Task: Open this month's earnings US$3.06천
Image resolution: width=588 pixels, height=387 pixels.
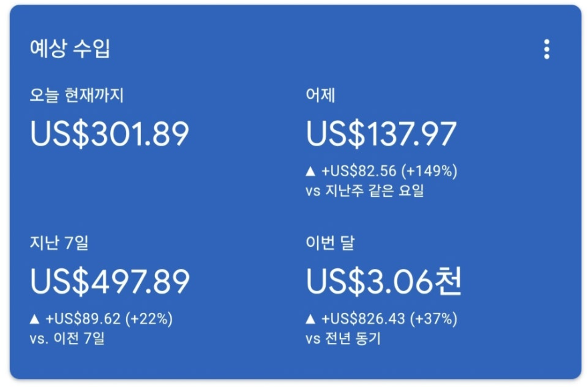Action: point(384,282)
